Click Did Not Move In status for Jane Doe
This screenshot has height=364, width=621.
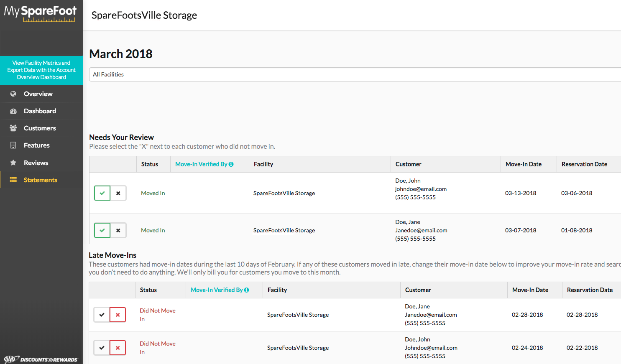click(158, 315)
